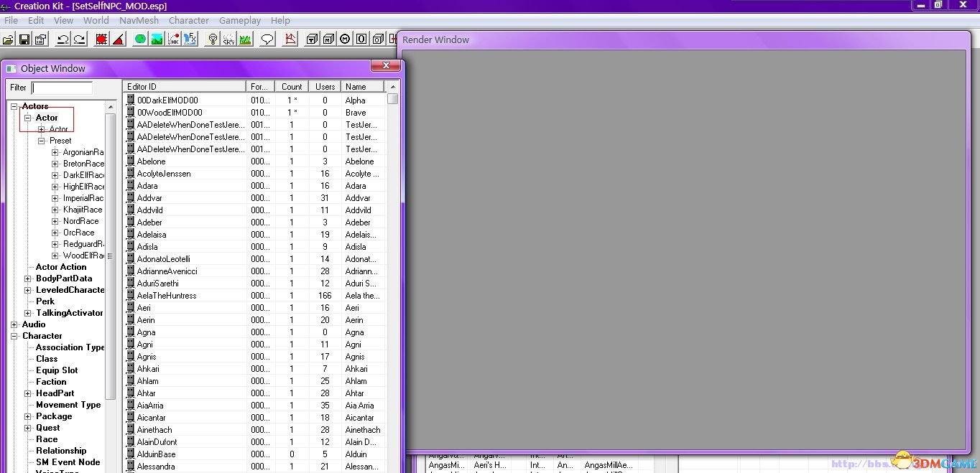Open the preferences icon in the toolbar
980x473 pixels.
pos(41,39)
